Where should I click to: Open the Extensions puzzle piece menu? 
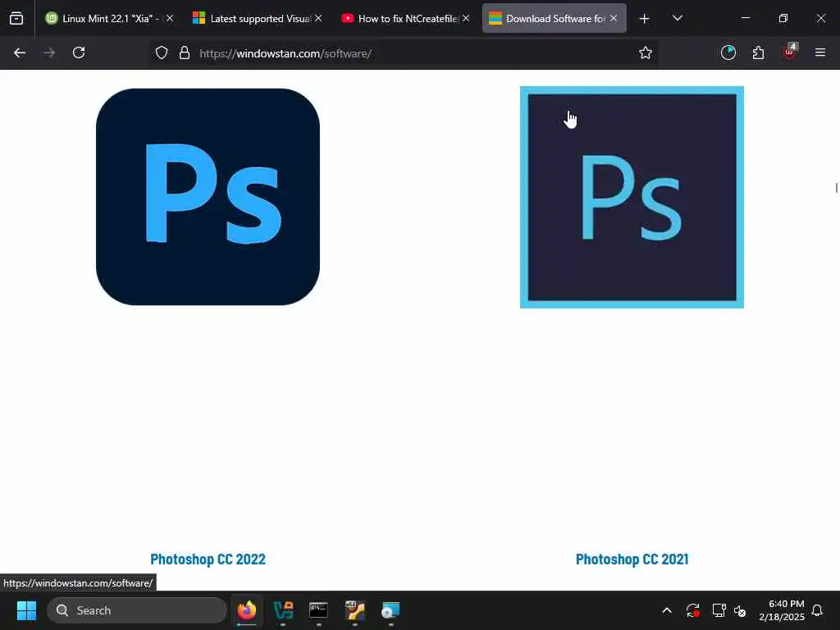[758, 52]
